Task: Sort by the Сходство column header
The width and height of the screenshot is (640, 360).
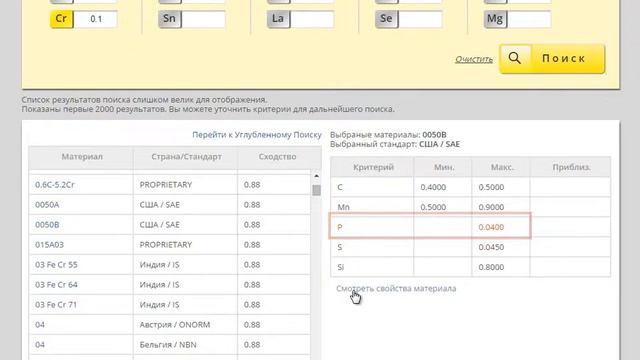Action: (278, 157)
